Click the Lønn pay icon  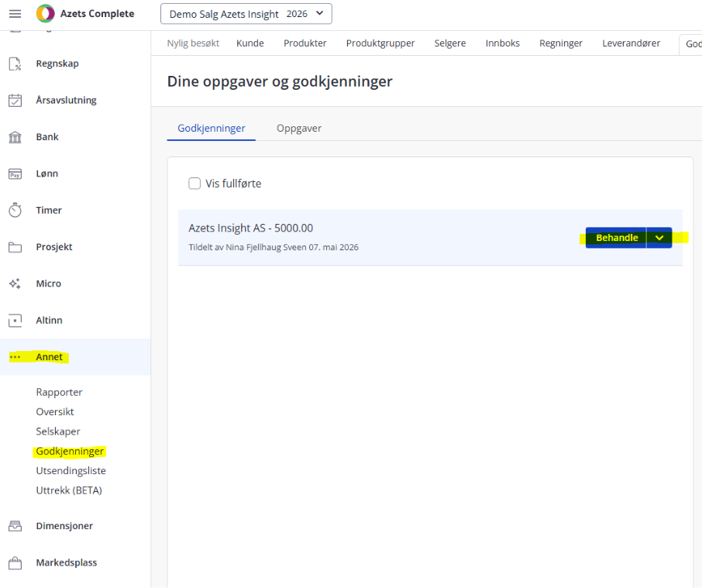click(15, 174)
